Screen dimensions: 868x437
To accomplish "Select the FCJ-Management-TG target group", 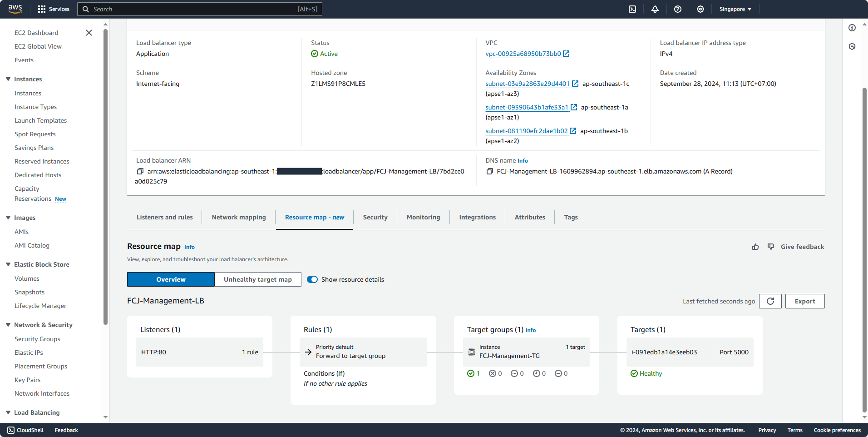I will point(527,352).
